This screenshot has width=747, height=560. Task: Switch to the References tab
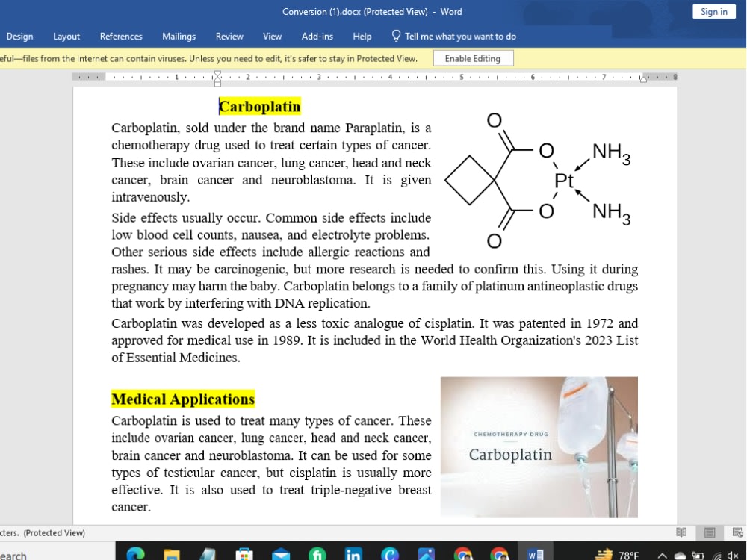click(121, 36)
